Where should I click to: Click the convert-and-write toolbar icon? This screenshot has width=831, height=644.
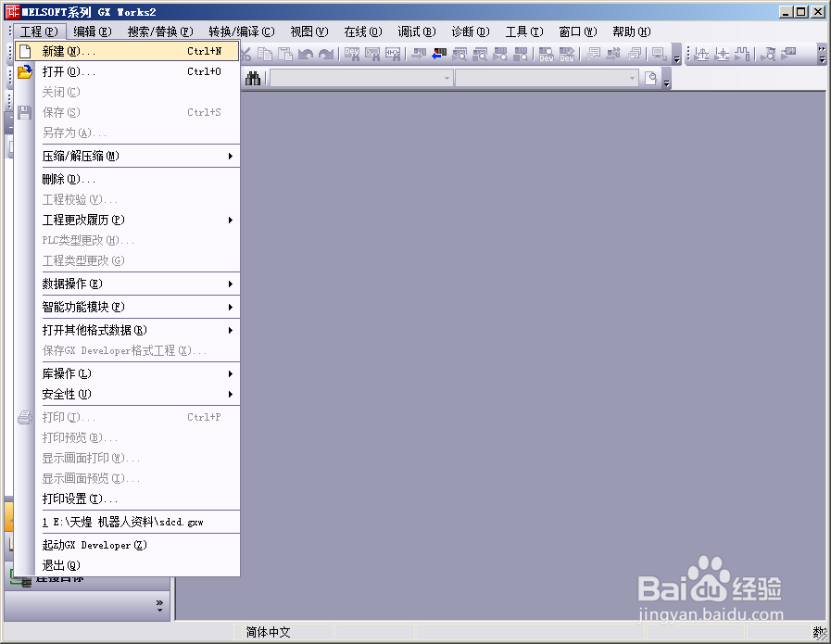pyautogui.click(x=613, y=54)
